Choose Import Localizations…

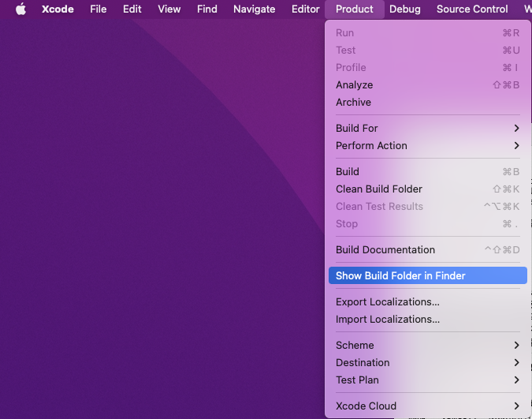[427, 319]
